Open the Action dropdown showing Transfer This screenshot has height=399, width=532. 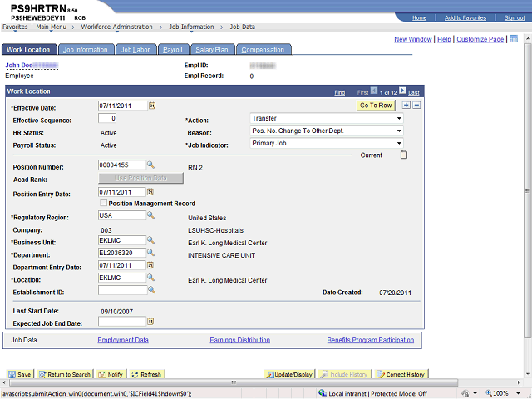(327, 118)
